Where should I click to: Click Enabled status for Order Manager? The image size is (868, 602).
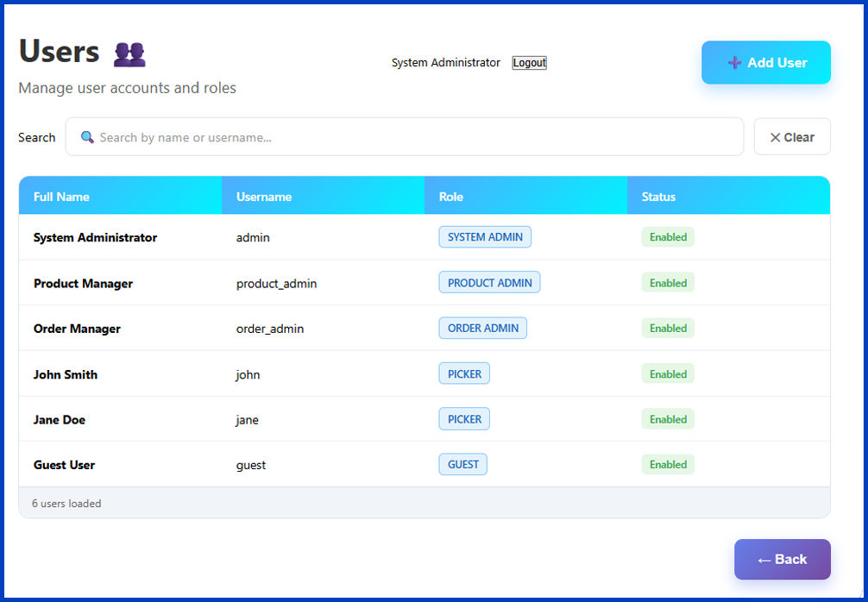668,328
